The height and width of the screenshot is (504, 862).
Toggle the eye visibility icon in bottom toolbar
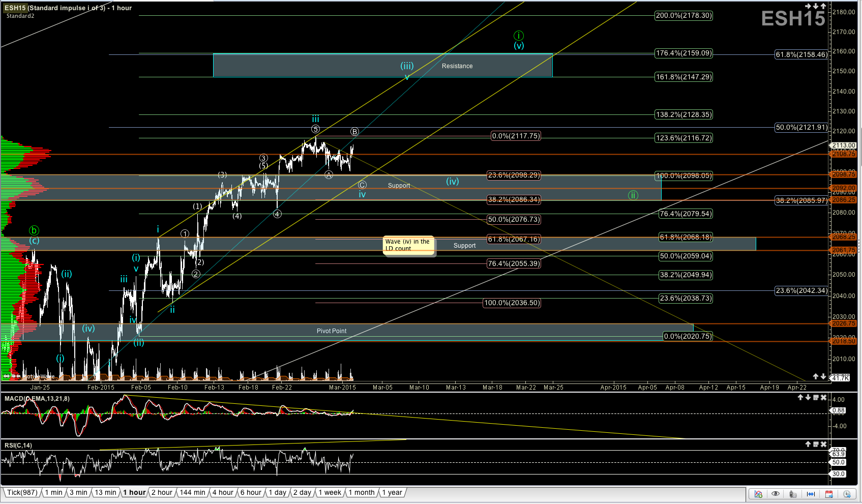coord(776,494)
